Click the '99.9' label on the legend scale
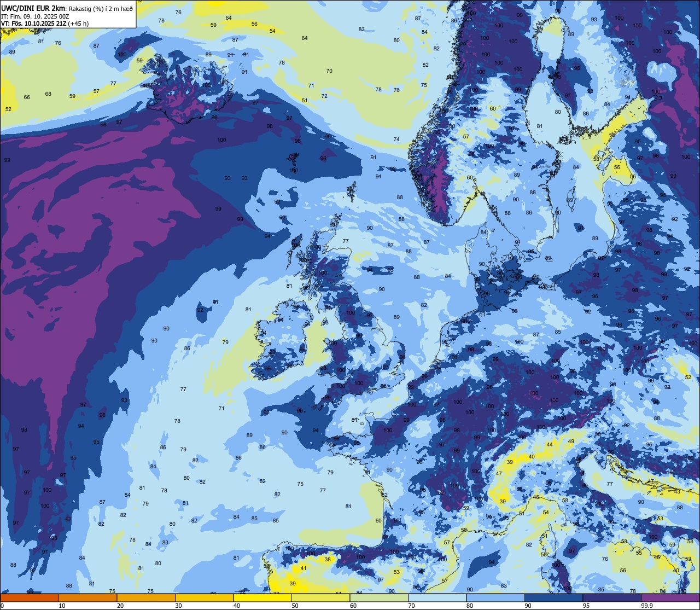This screenshot has height=610, width=700. (x=647, y=606)
